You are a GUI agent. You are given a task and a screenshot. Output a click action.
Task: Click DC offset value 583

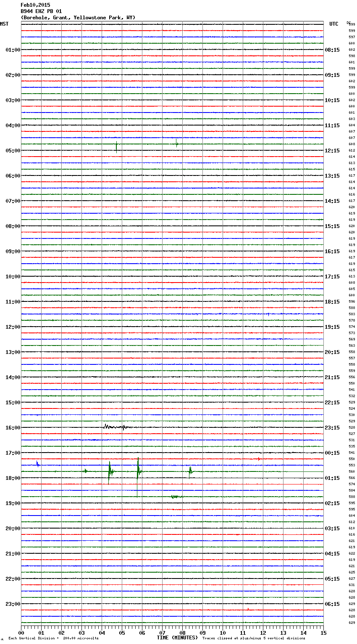[x=352, y=314]
